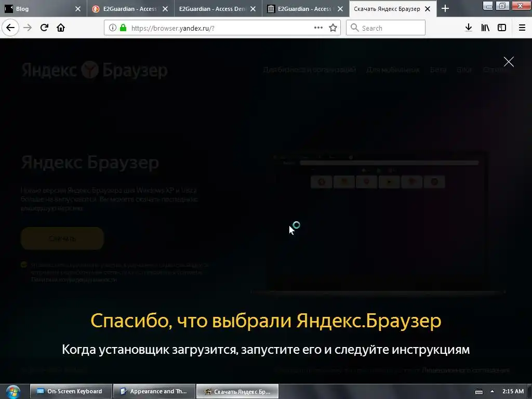
Task: Close the Blog tab
Action: coord(78,9)
